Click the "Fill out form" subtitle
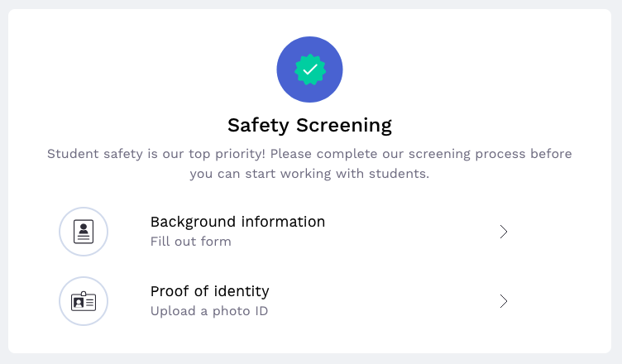The width and height of the screenshot is (622, 364). (x=190, y=242)
